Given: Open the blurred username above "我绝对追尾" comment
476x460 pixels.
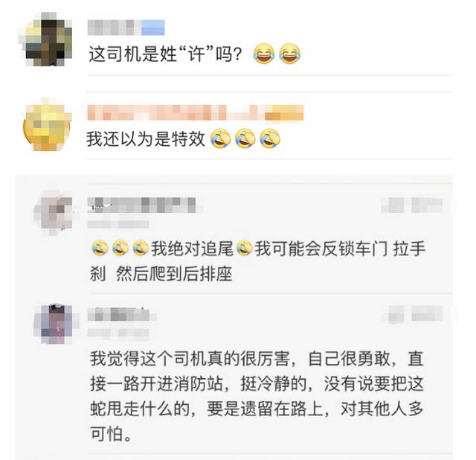Looking at the screenshot, I should [141, 205].
